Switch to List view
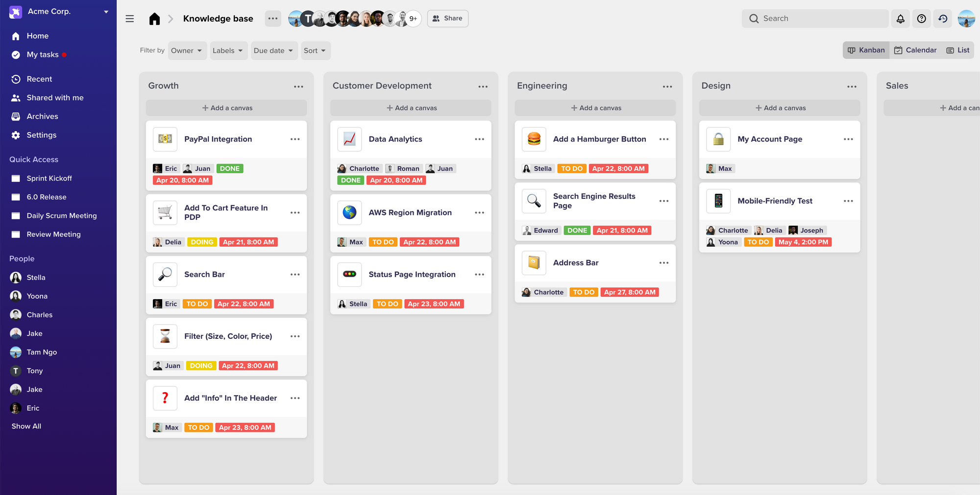 click(x=958, y=50)
